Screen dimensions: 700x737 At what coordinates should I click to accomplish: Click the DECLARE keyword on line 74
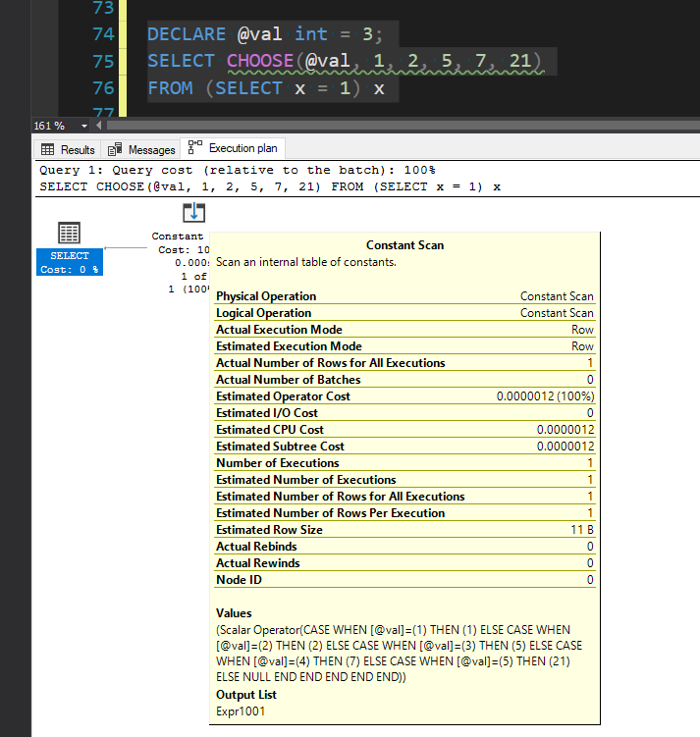[187, 34]
